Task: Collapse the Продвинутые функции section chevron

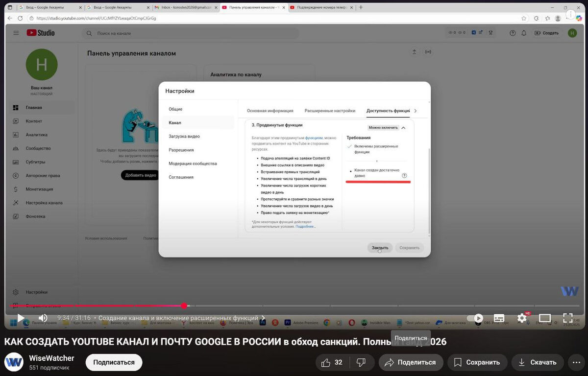Action: click(403, 128)
